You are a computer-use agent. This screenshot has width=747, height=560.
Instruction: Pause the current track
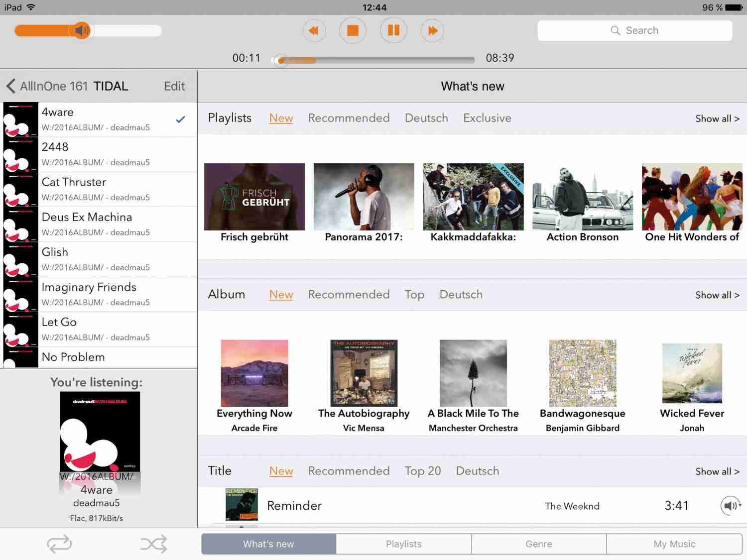coord(393,31)
